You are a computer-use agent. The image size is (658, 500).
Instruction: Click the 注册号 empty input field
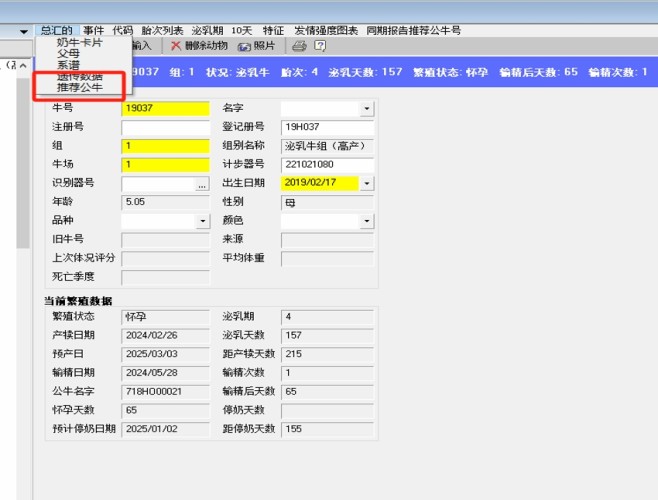coord(165,128)
